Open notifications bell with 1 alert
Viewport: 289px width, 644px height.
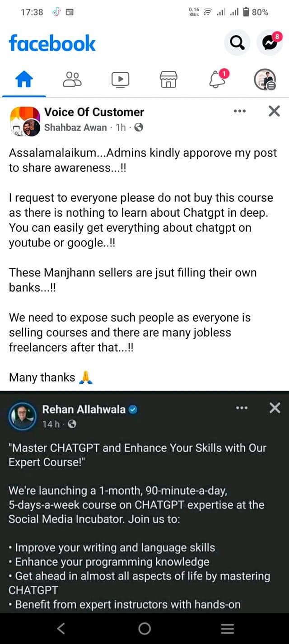click(x=217, y=79)
